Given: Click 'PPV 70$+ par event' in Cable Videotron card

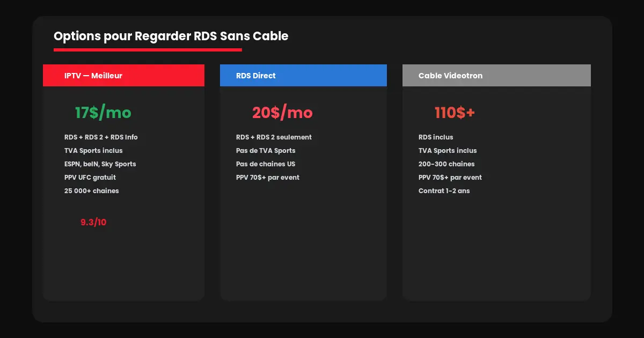Looking at the screenshot, I should tap(450, 178).
